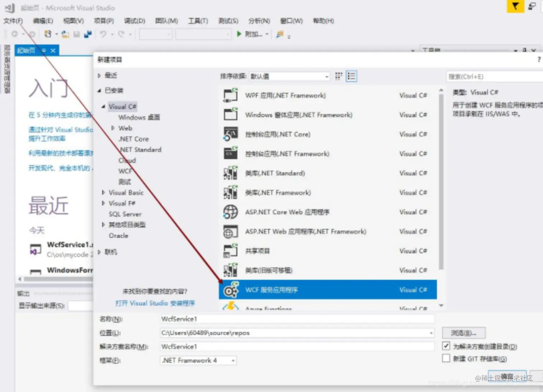Select Windows Desktop in template tree
Viewport: 543px width, 392px height.
[139, 117]
